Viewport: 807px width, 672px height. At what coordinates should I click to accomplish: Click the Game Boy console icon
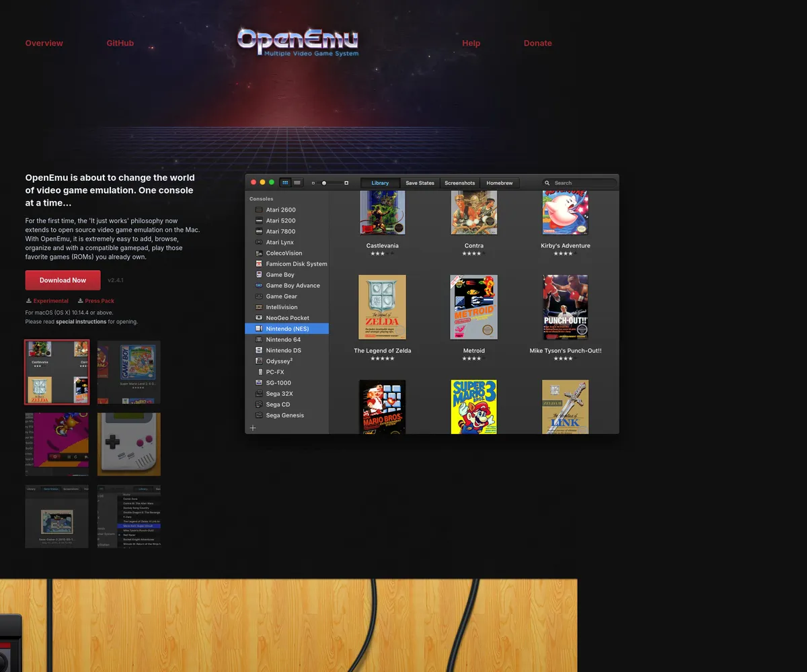coord(259,275)
